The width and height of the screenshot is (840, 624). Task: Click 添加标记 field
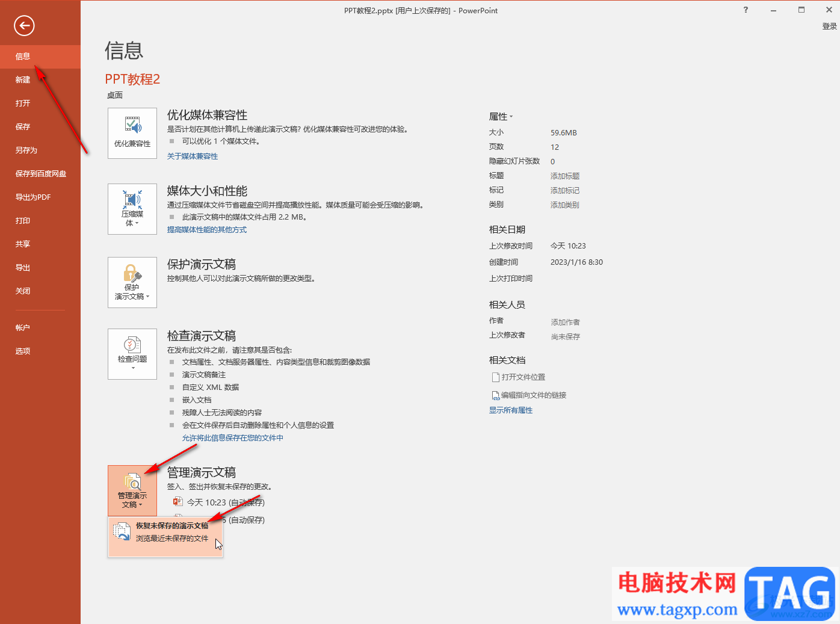coord(565,191)
